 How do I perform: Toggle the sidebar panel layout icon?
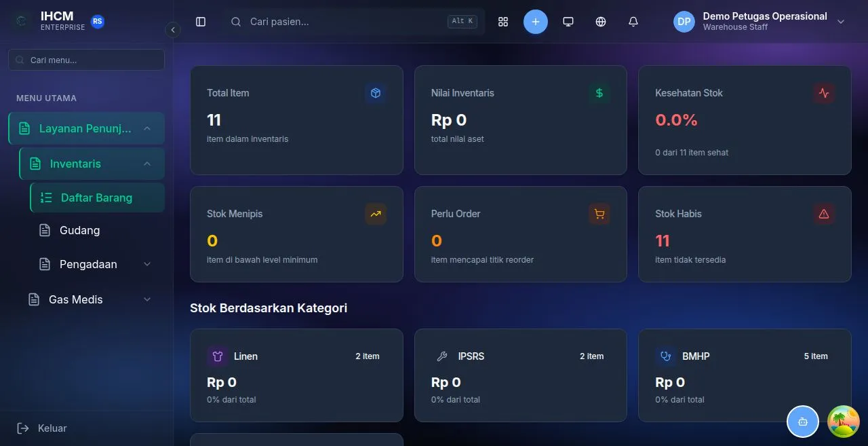coord(201,22)
